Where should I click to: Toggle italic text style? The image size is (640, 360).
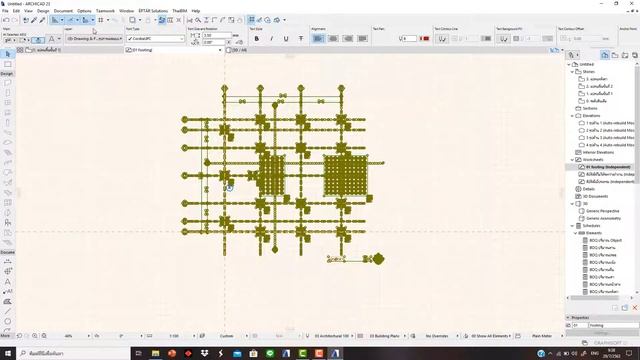tap(271, 39)
